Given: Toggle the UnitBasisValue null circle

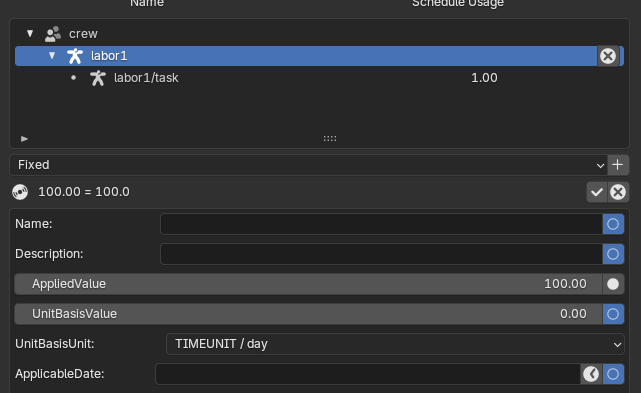Looking at the screenshot, I should pos(613,314).
